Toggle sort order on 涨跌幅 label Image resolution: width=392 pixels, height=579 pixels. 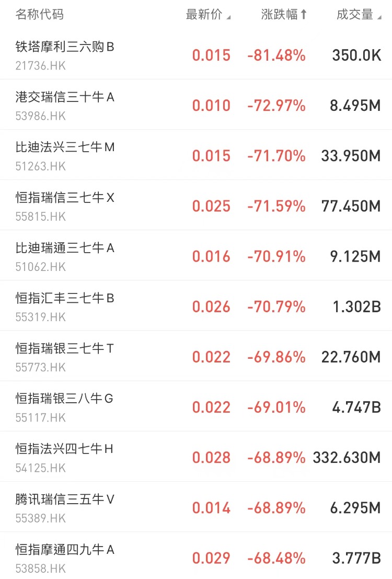(279, 15)
